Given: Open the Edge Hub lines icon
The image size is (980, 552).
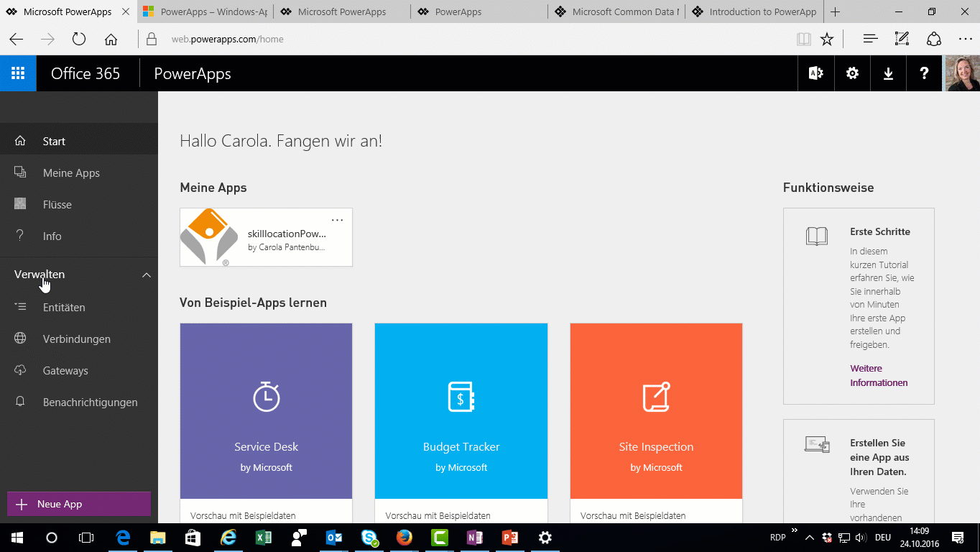Looking at the screenshot, I should pos(870,39).
